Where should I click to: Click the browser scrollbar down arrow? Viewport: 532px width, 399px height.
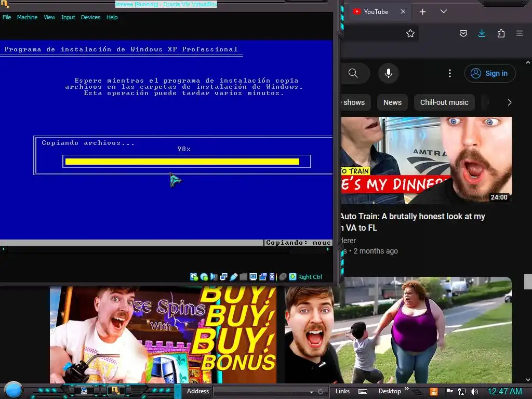coord(528,380)
